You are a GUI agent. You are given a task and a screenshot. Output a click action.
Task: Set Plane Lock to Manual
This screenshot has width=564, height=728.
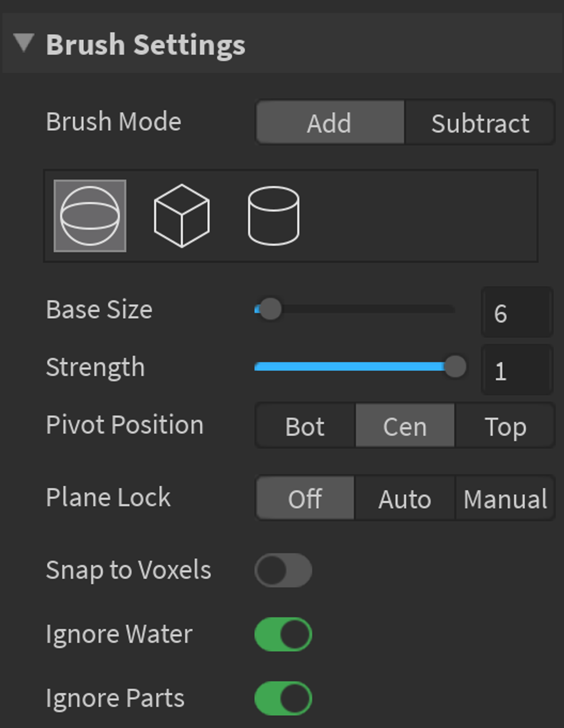click(x=505, y=498)
